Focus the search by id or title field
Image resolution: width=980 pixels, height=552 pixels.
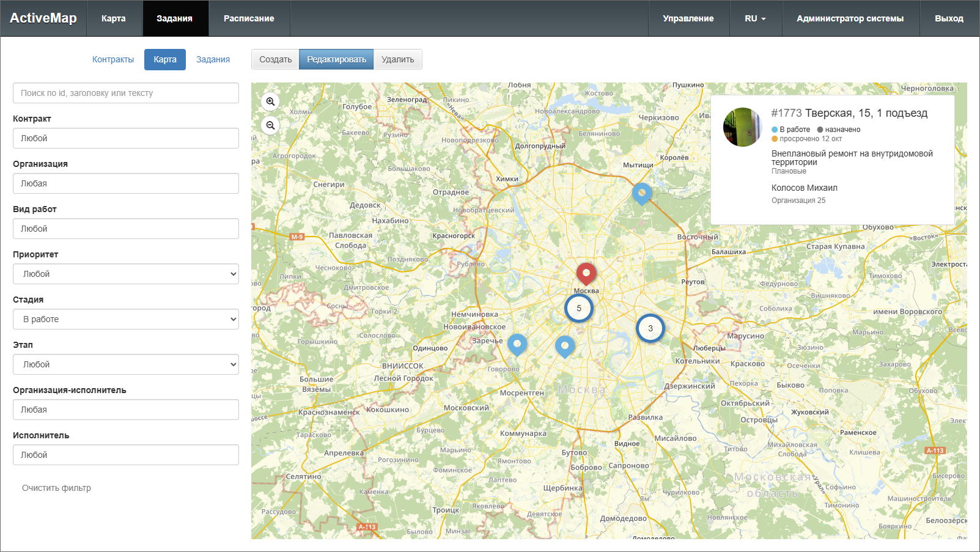pos(126,93)
